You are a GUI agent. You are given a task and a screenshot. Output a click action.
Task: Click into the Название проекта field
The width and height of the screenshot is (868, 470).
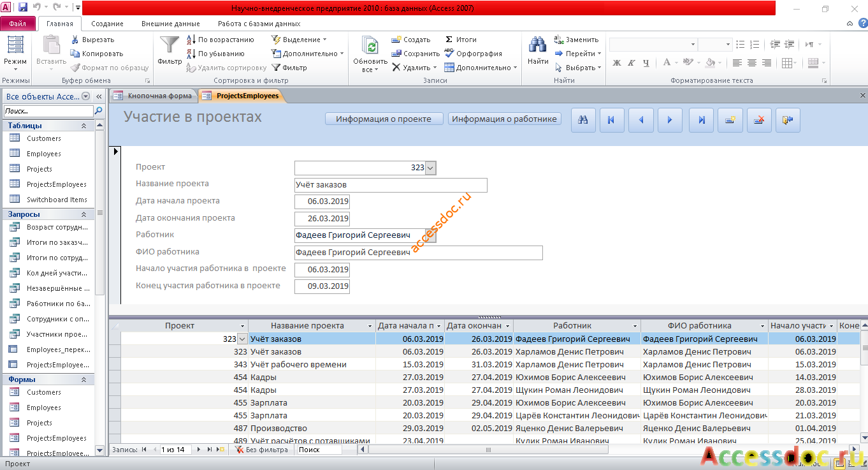[x=391, y=185]
